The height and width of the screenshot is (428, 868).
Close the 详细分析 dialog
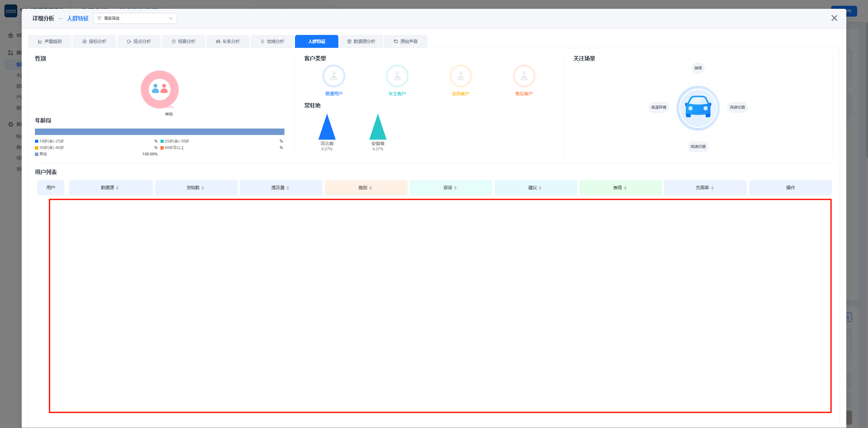[834, 18]
